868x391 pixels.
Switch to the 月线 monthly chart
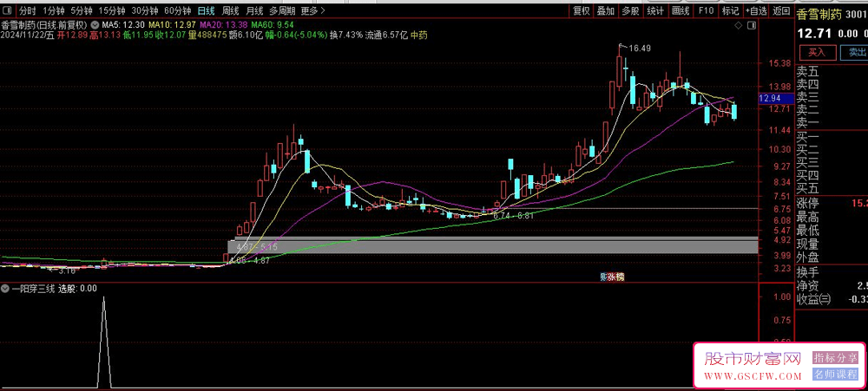tap(254, 10)
